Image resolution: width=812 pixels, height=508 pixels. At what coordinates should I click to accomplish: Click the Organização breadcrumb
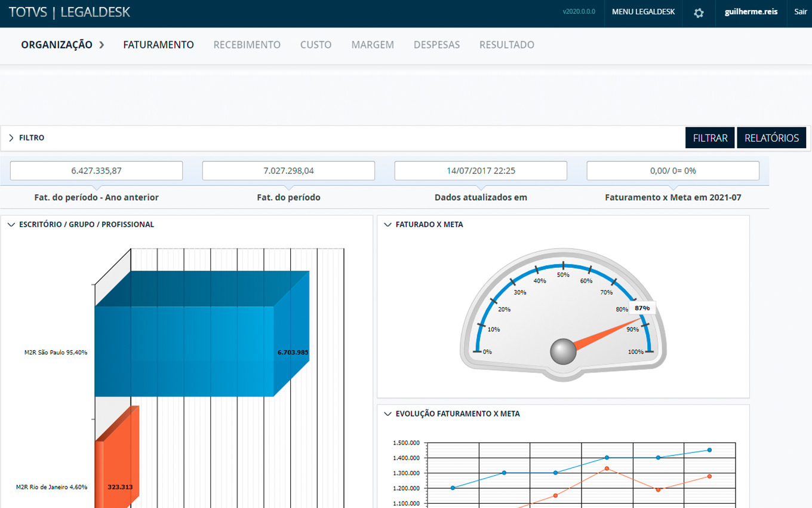coord(57,45)
